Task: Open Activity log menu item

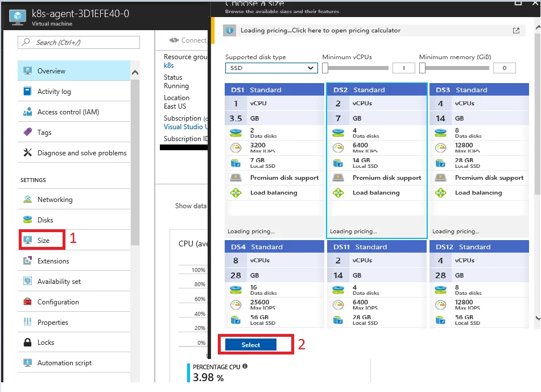Action: (x=74, y=91)
